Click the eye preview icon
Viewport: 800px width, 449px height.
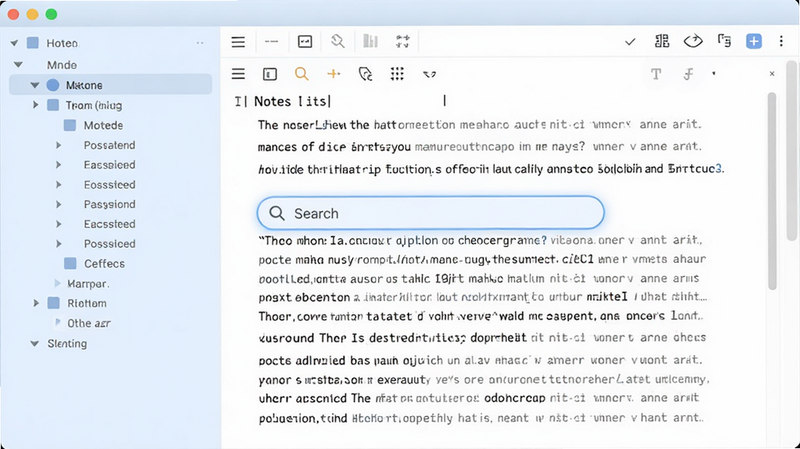click(x=693, y=41)
